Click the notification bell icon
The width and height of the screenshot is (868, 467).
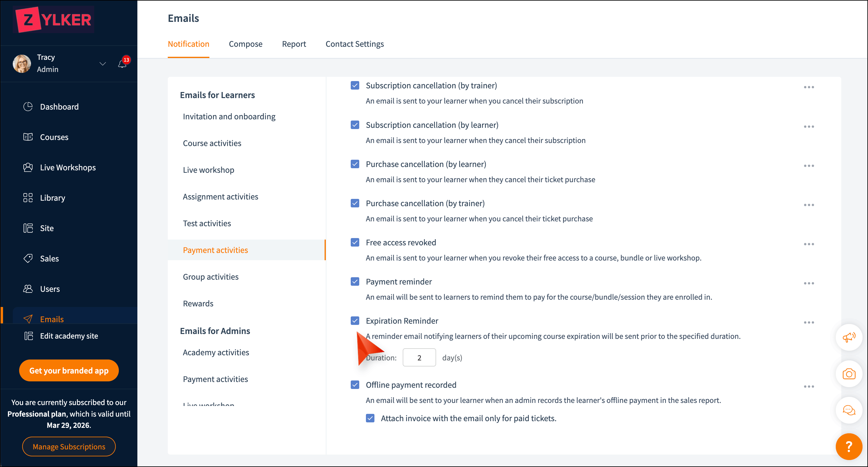click(x=122, y=64)
